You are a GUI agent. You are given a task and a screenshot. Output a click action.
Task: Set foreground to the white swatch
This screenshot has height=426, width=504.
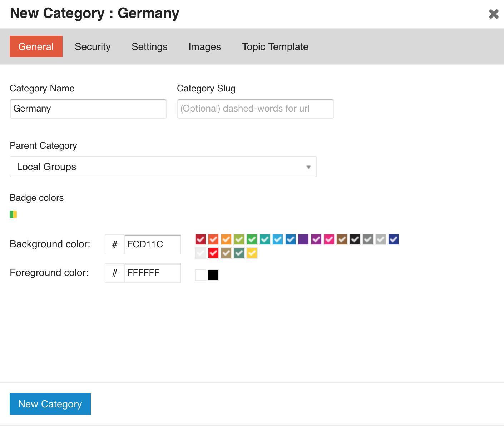click(201, 275)
